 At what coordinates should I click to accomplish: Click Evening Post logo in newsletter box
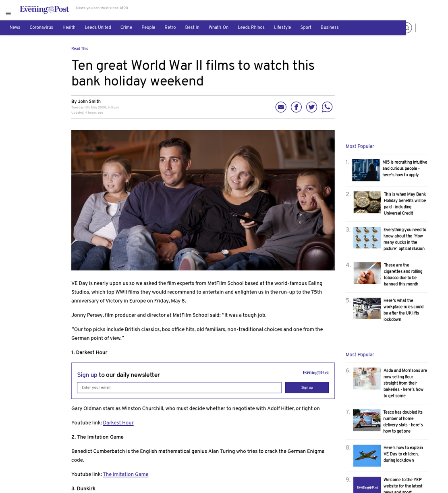tap(315, 373)
